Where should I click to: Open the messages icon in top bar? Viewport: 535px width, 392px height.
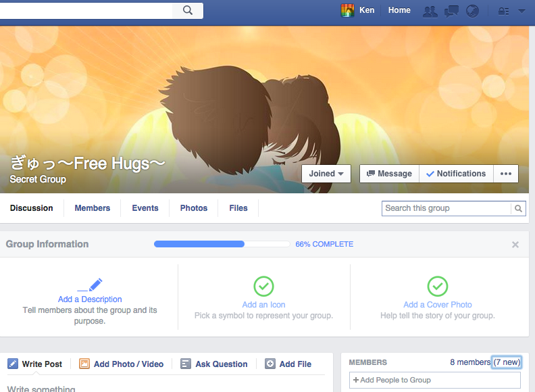click(451, 11)
